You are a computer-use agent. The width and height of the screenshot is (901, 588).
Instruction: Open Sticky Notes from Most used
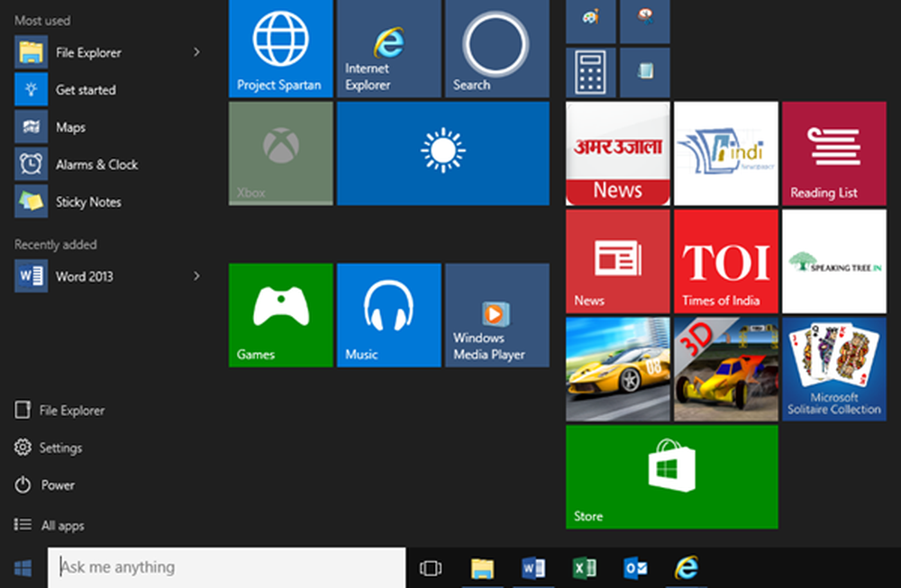(x=87, y=202)
